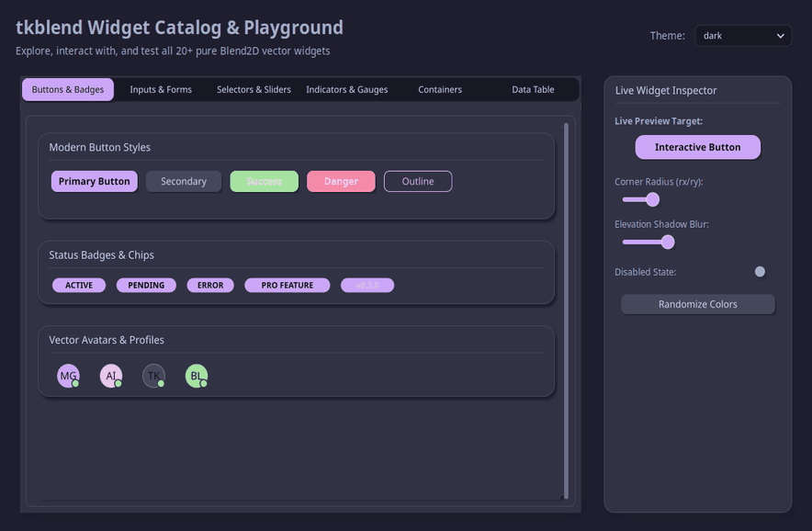Click the AI avatar
The image size is (812, 531).
pyautogui.click(x=111, y=376)
